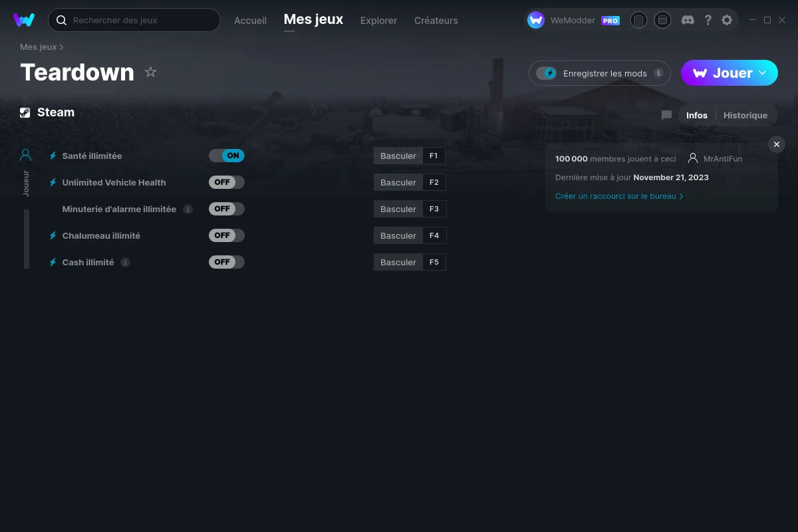Click lightning icon beside Cash illimité
Image resolution: width=798 pixels, height=532 pixels.
click(x=53, y=262)
